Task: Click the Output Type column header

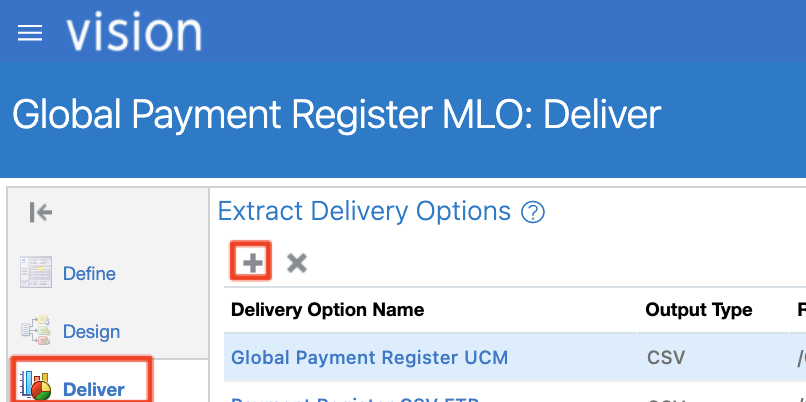Action: pyautogui.click(x=698, y=310)
